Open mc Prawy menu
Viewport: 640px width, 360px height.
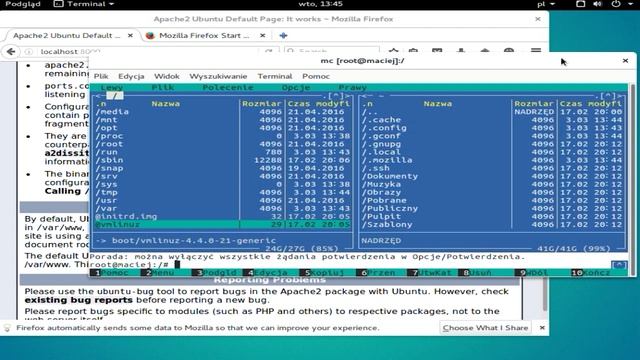(x=353, y=87)
